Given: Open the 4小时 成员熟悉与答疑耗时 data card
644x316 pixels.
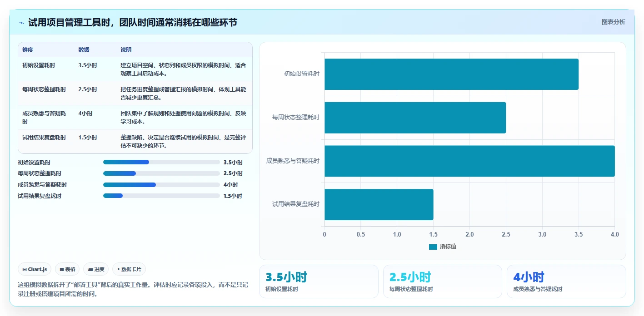Looking at the screenshot, I should tap(566, 281).
